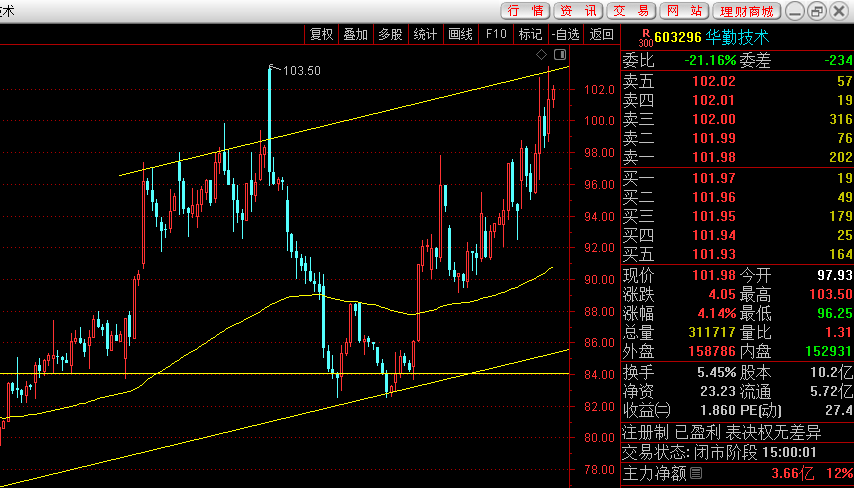Click the 内盘 value 152931
Image resolution: width=854 pixels, height=488 pixels.
click(x=829, y=351)
